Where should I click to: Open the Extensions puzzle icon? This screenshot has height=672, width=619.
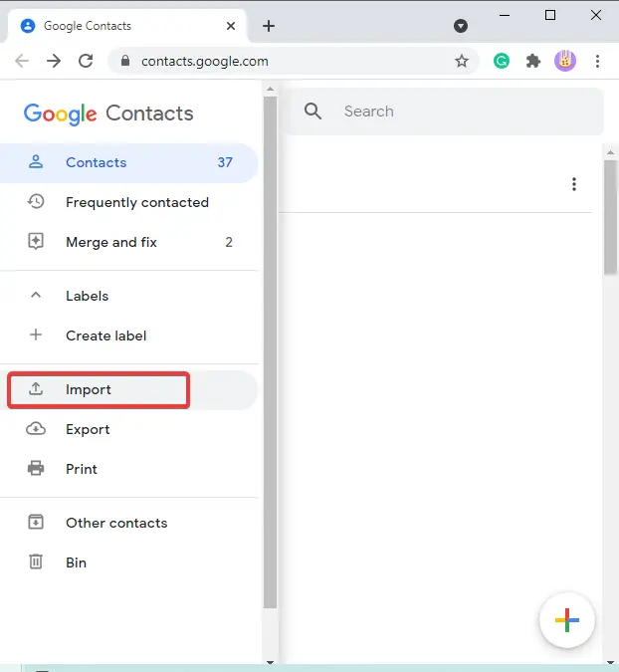pyautogui.click(x=532, y=62)
